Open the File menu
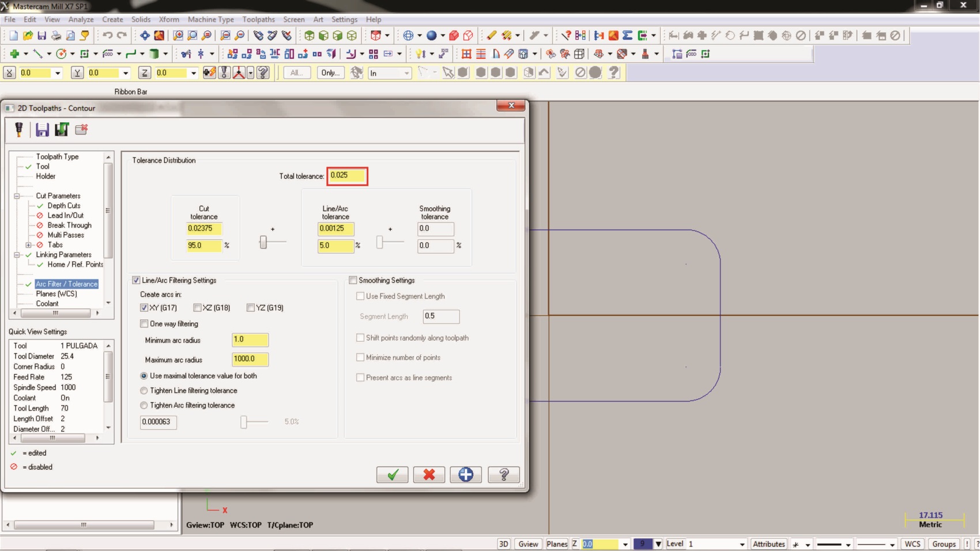Screen dimensions: 980x551 pyautogui.click(x=10, y=20)
